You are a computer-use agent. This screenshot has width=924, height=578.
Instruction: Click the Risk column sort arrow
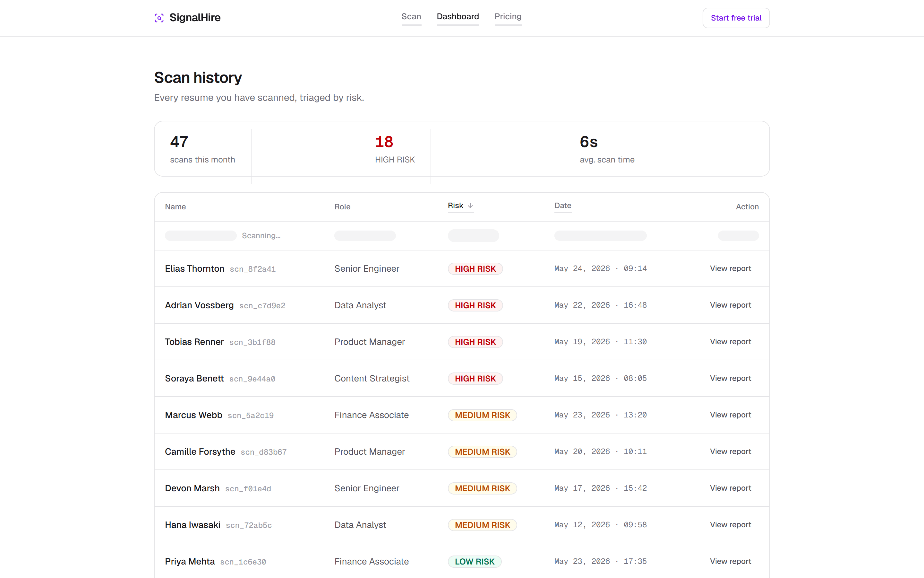[x=470, y=206]
